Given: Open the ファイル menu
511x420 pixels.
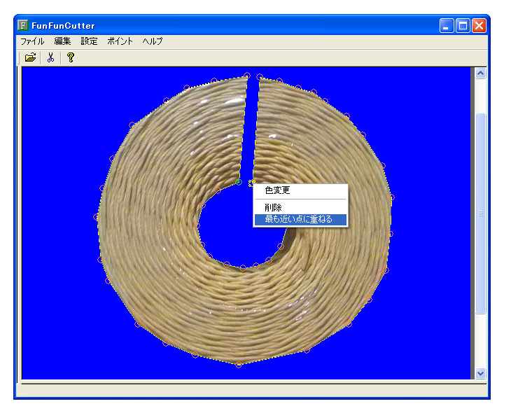Looking at the screenshot, I should coord(32,41).
